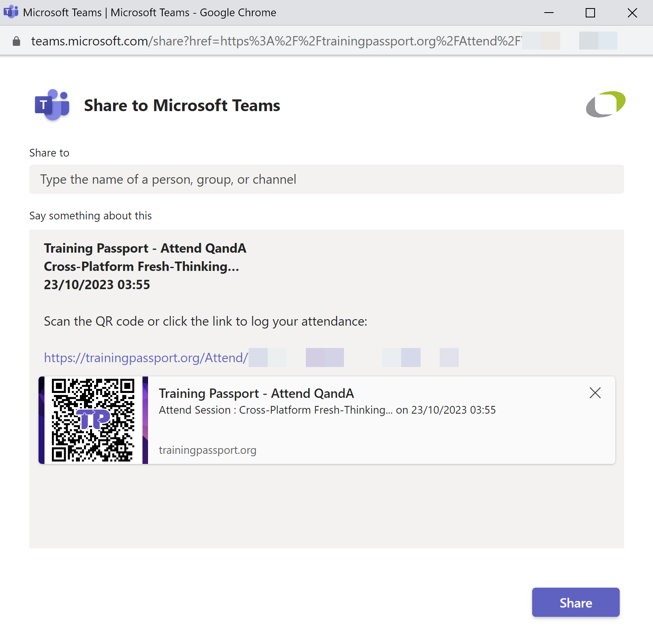
Task: Click the bold date '23/10/2023 03:55'
Action: coord(97,285)
